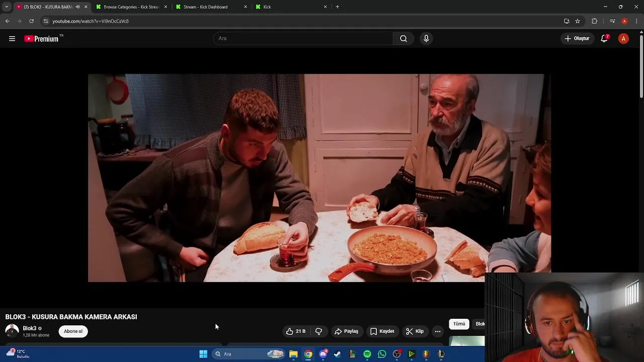Viewport: 644px width, 362px height.
Task: Start voice search with microphone icon
Action: [426, 39]
